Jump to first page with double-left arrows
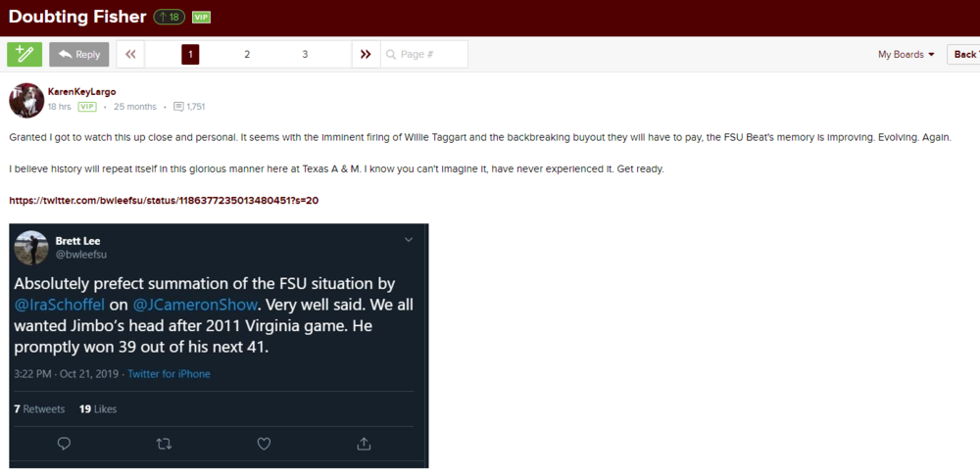The image size is (980, 476). [x=130, y=55]
